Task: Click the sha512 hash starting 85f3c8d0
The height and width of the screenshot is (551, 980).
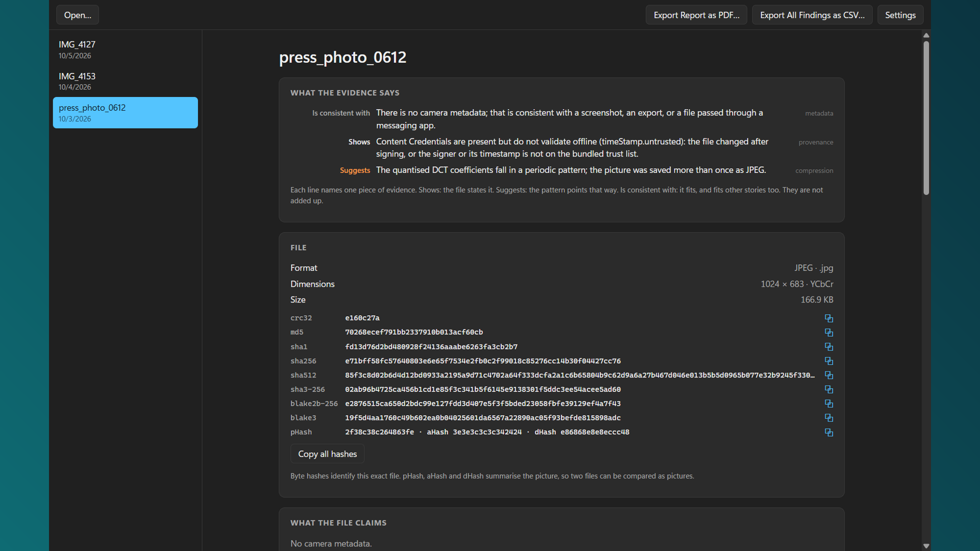Action: pyautogui.click(x=580, y=375)
